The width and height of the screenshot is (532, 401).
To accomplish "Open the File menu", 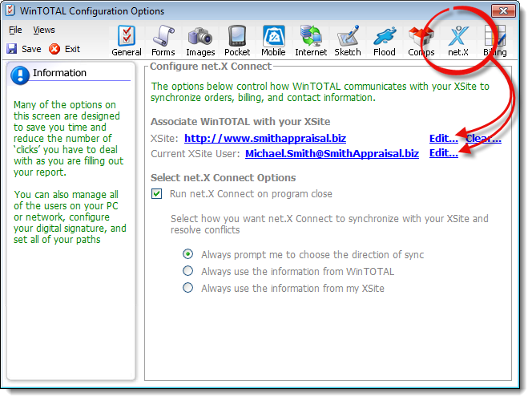I will pos(15,30).
